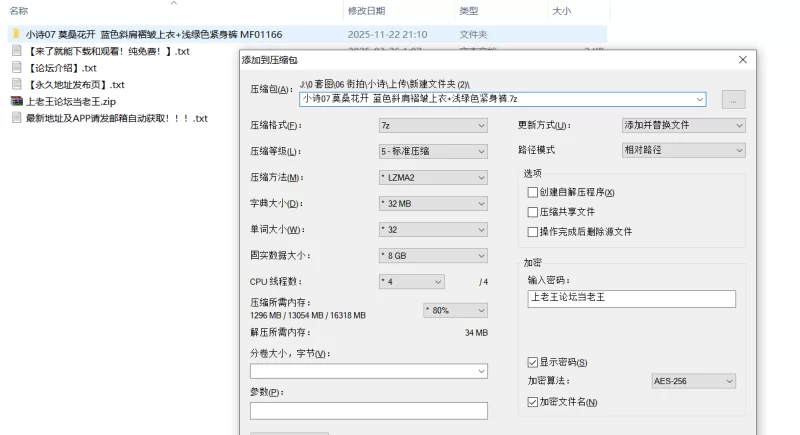
Task: Click text file icon for 【来了就能下载和观看!纯免费!】.txt
Action: coord(17,50)
